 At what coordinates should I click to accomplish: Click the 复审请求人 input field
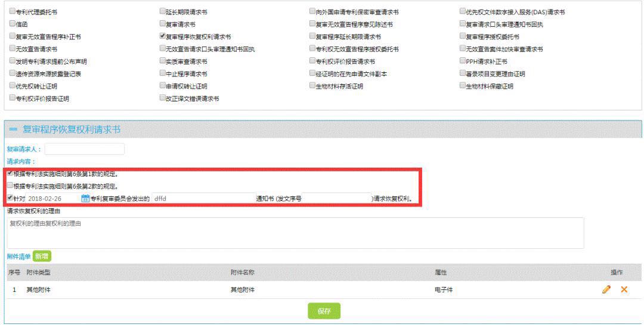[84, 149]
